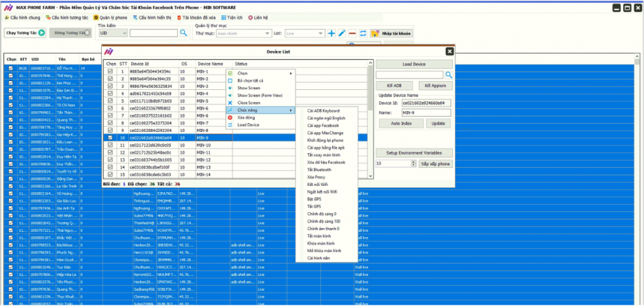Select Tắt Bluetooth in submenu
The height and width of the screenshot is (306, 644).
(326, 170)
